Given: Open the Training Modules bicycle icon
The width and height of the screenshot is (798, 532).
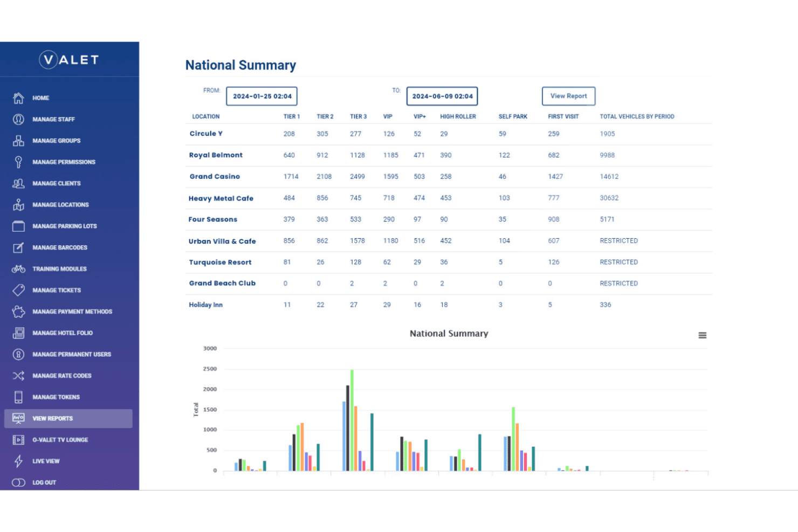Looking at the screenshot, I should click(x=18, y=269).
